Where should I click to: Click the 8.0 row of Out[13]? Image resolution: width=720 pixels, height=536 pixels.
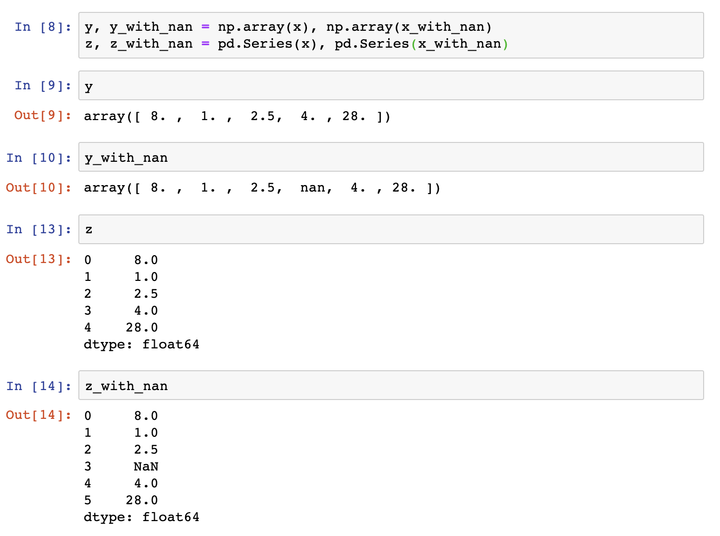point(121,260)
